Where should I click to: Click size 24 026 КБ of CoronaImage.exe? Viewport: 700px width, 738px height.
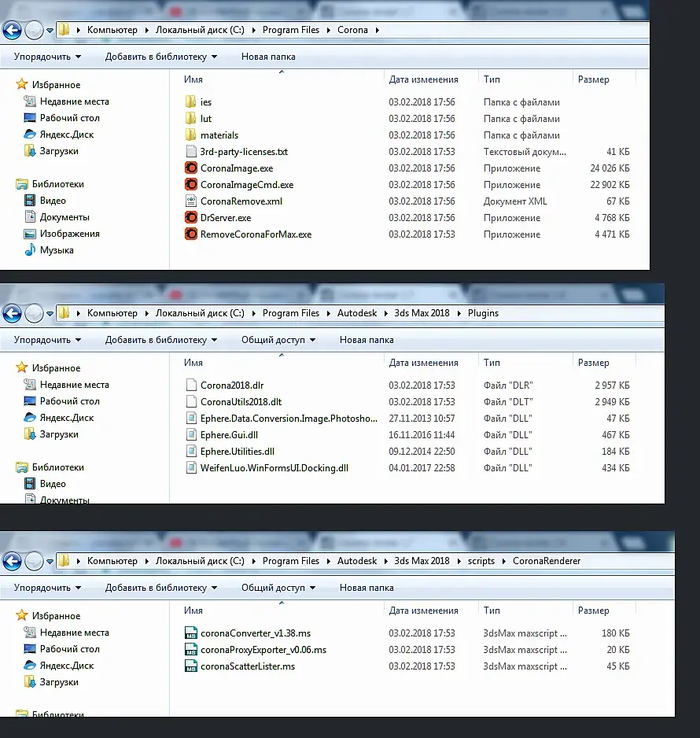(x=610, y=168)
